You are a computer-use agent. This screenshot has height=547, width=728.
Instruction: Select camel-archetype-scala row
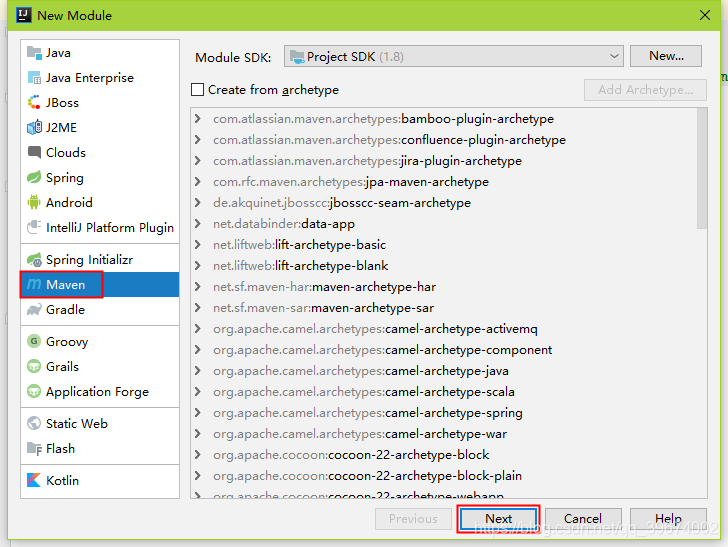click(x=443, y=391)
